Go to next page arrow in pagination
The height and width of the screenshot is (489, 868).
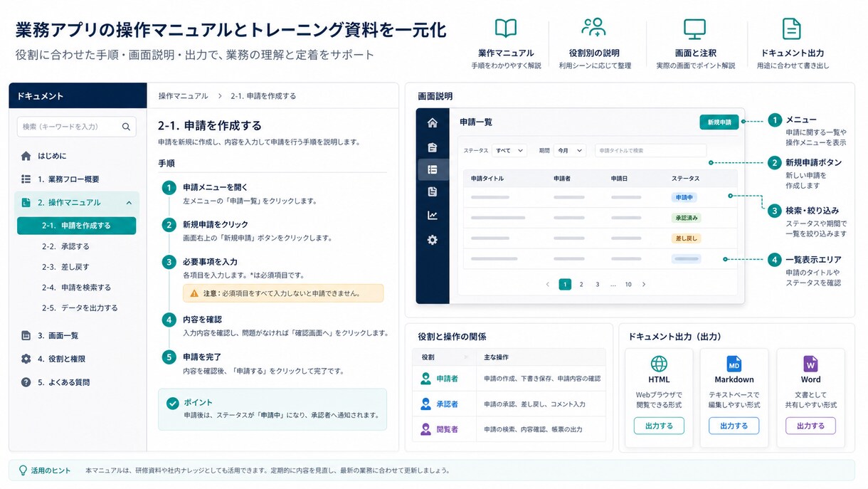(x=644, y=285)
